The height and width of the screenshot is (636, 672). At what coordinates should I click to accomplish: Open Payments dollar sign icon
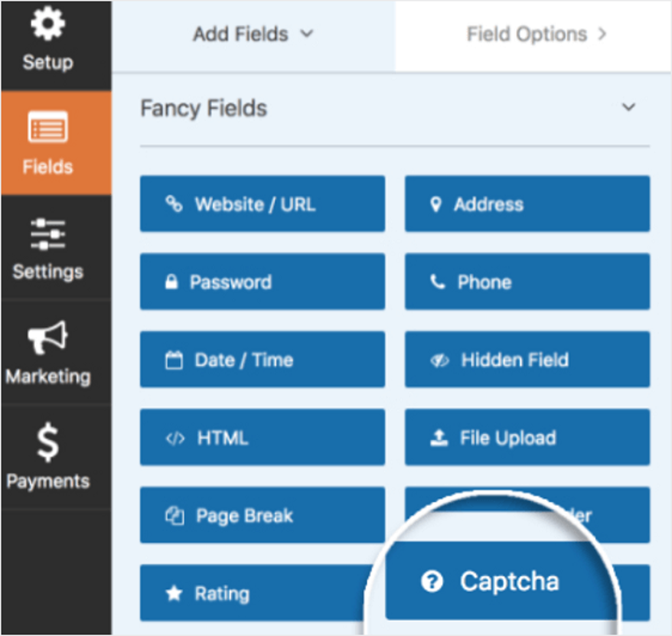click(x=47, y=443)
